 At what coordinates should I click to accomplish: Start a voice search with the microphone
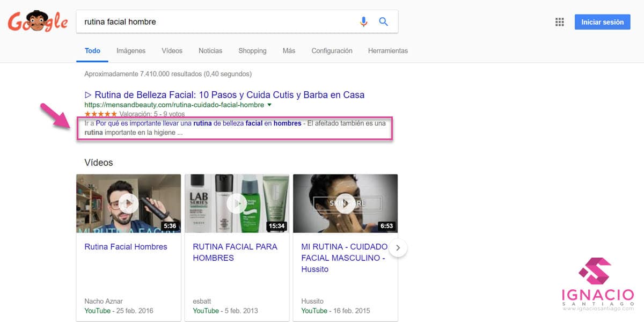pos(364,22)
